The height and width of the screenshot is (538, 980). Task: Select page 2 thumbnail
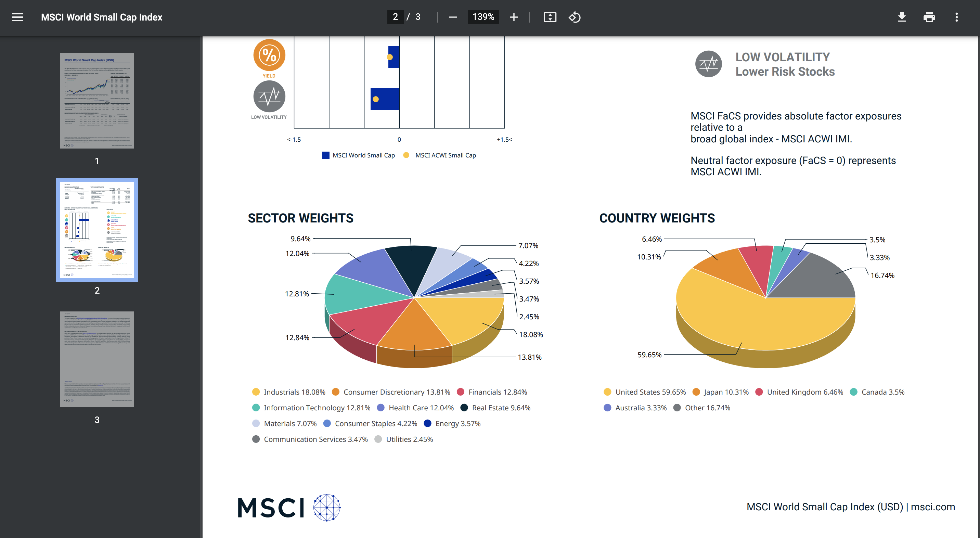click(x=97, y=230)
